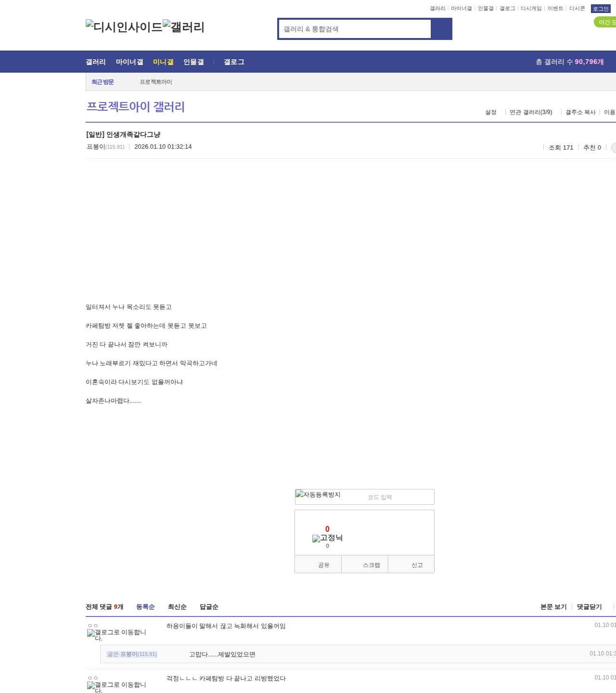Click the DCInside logo image
Image resolution: width=616 pixels, height=693 pixels.
[x=124, y=26]
